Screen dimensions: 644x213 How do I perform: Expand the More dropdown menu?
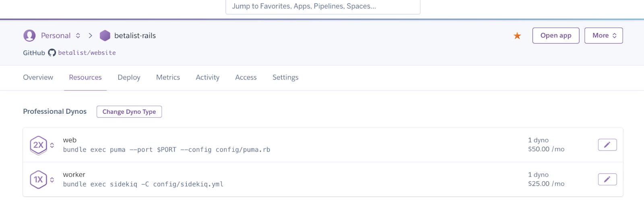[603, 35]
